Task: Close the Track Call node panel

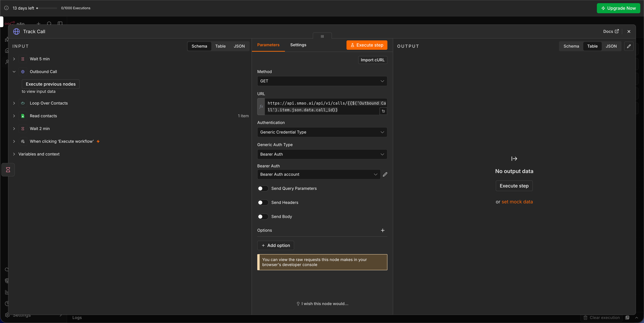Action: (x=629, y=31)
